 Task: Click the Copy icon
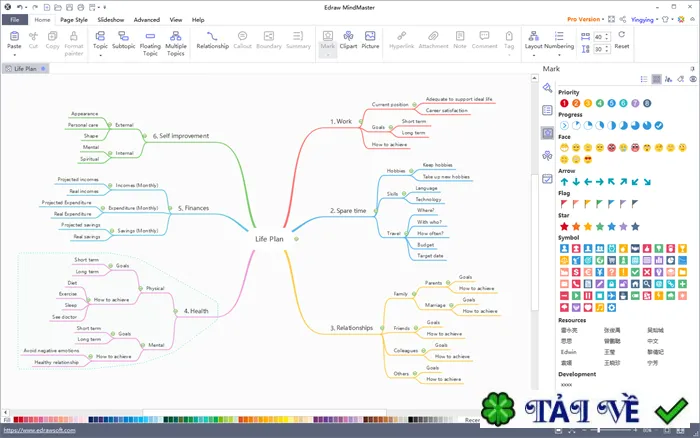[x=52, y=36]
